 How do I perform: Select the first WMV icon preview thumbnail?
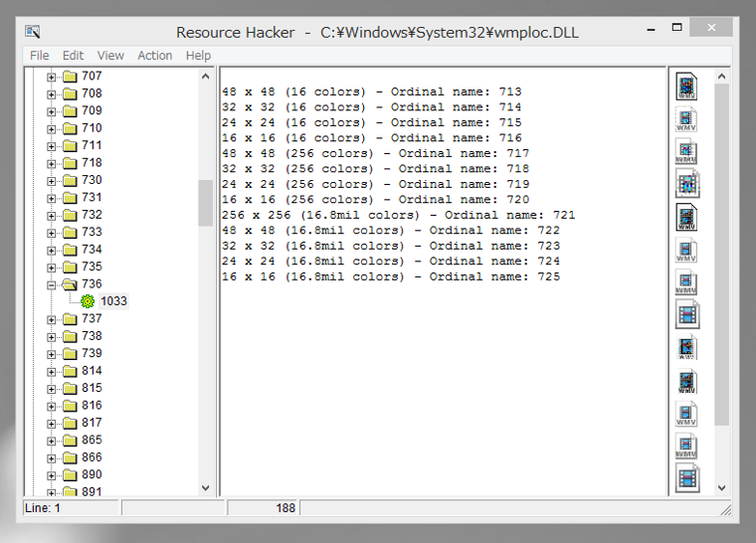point(686,87)
